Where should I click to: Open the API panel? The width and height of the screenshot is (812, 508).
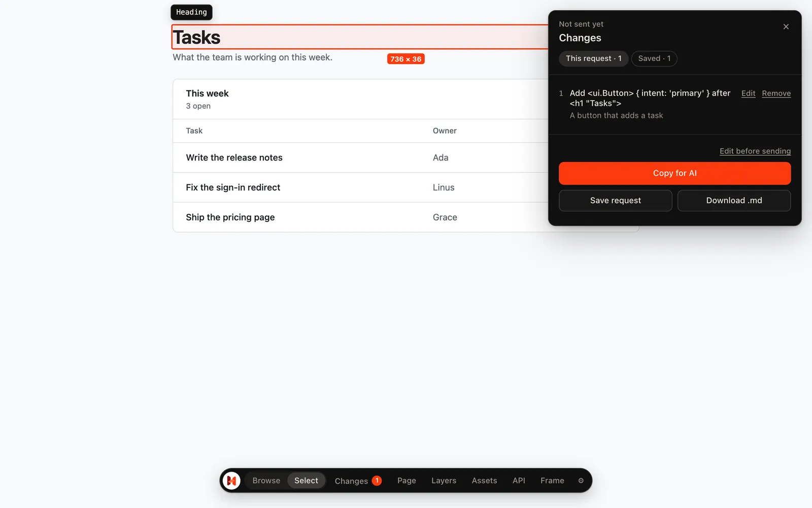(x=519, y=481)
